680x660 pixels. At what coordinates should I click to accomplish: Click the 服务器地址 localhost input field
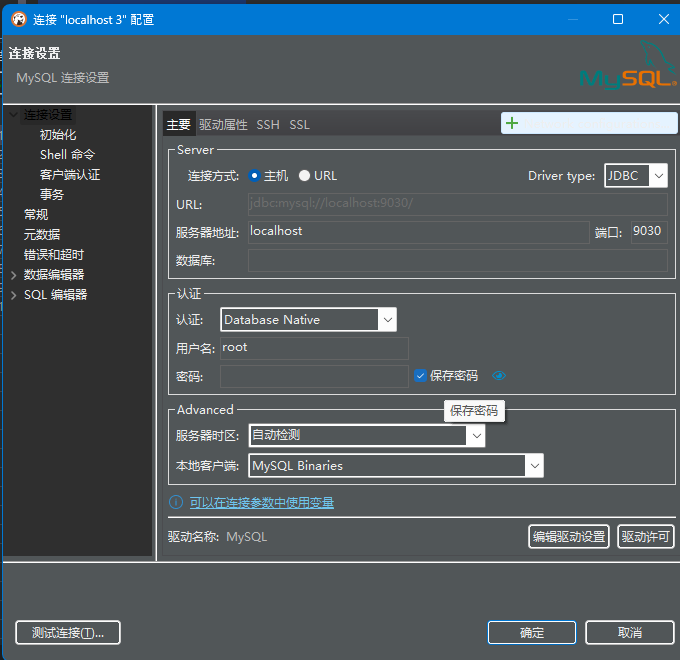pyautogui.click(x=418, y=232)
